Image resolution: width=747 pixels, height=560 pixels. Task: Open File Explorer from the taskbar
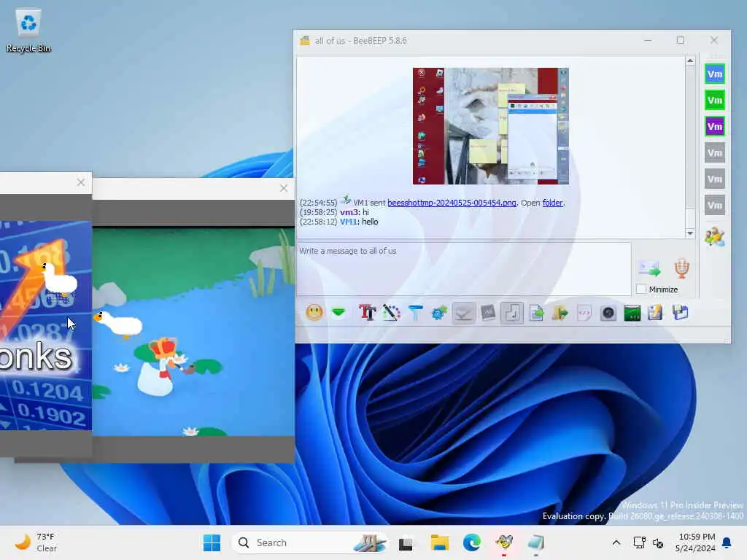click(439, 542)
